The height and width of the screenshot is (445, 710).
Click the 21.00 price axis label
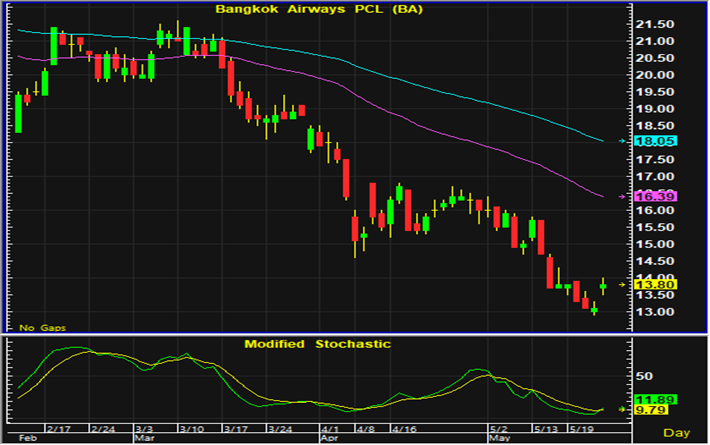tap(655, 41)
